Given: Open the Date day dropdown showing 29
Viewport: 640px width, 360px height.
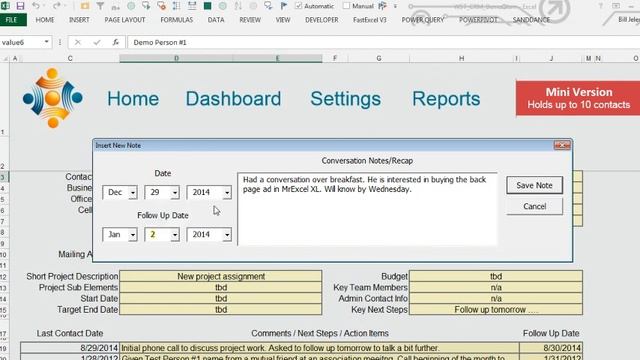Looking at the screenshot, I should coord(175,192).
